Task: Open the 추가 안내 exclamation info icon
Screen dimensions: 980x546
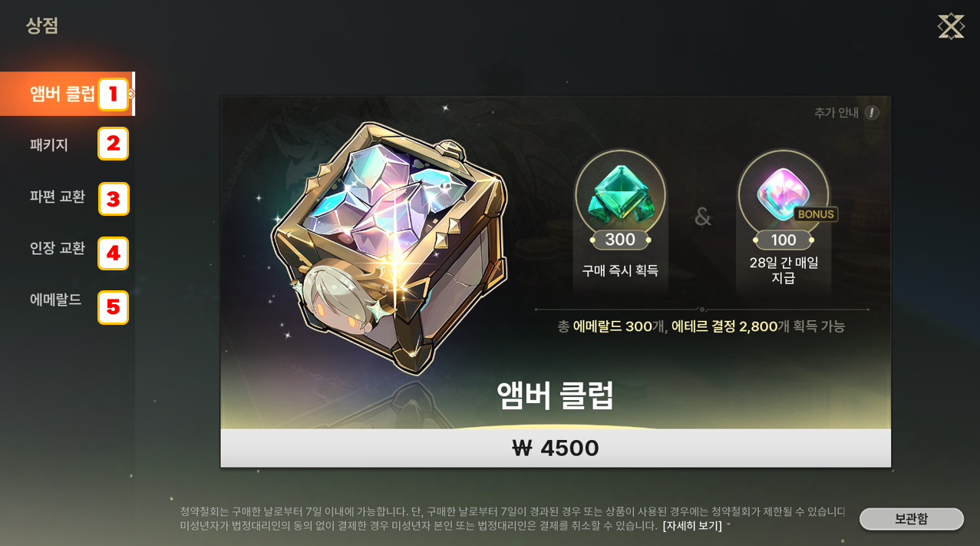Action: click(x=872, y=113)
